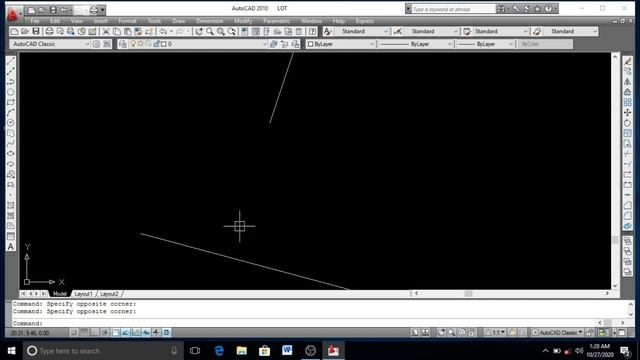The height and width of the screenshot is (360, 640).
Task: Toggle Quick Properties in status bar
Action: 167,333
